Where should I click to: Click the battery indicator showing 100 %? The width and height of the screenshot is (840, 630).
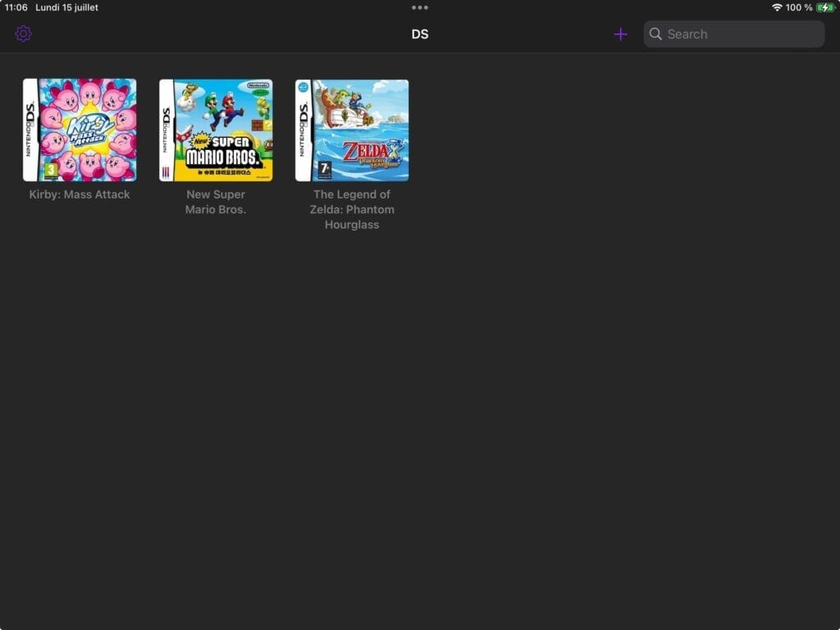tap(801, 7)
